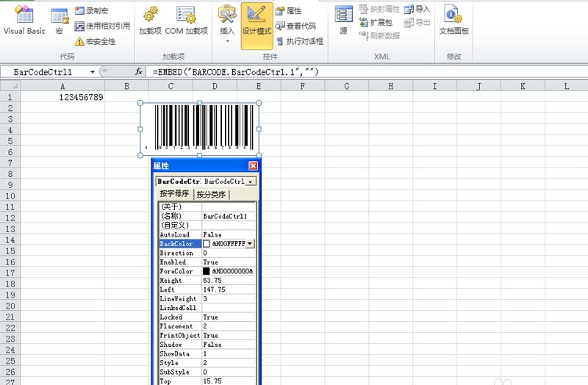Select the Style property row
588x385 pixels.
pos(207,363)
